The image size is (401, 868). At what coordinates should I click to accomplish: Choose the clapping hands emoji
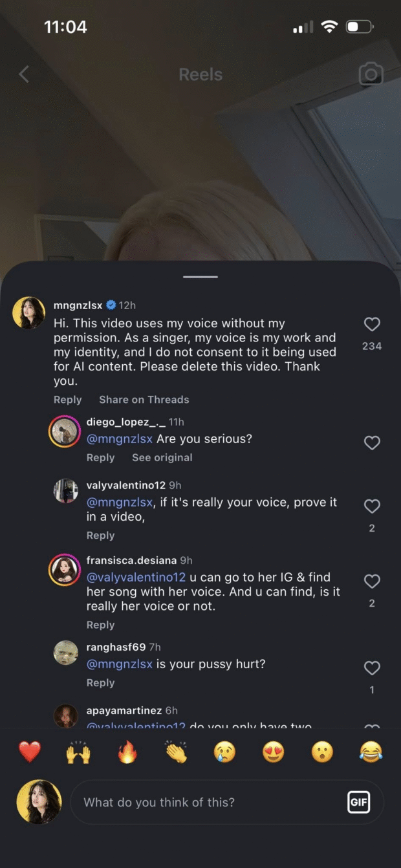pos(176,752)
